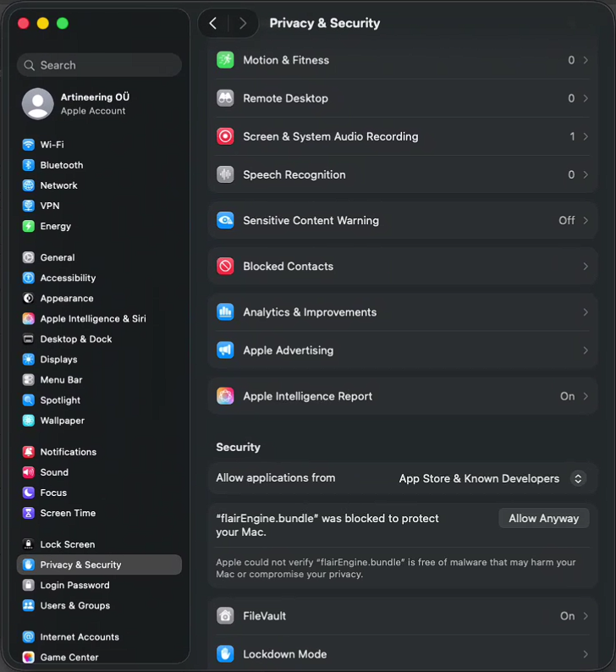Expand Apple Intelligence Report chevron
The height and width of the screenshot is (672, 616).
pos(586,396)
